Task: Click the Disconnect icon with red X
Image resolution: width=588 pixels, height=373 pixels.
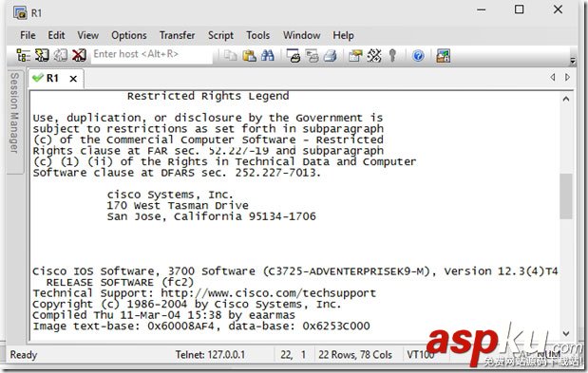Action: point(79,55)
